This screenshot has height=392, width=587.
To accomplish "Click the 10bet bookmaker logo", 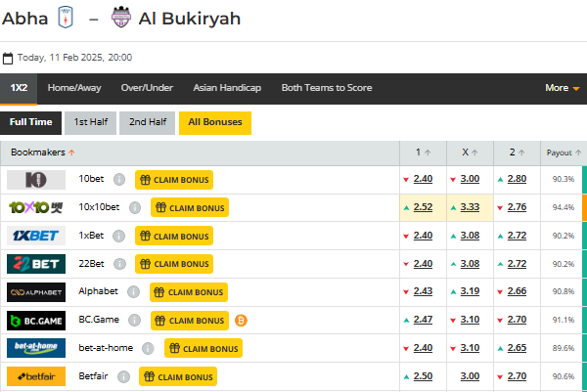I will coord(36,180).
